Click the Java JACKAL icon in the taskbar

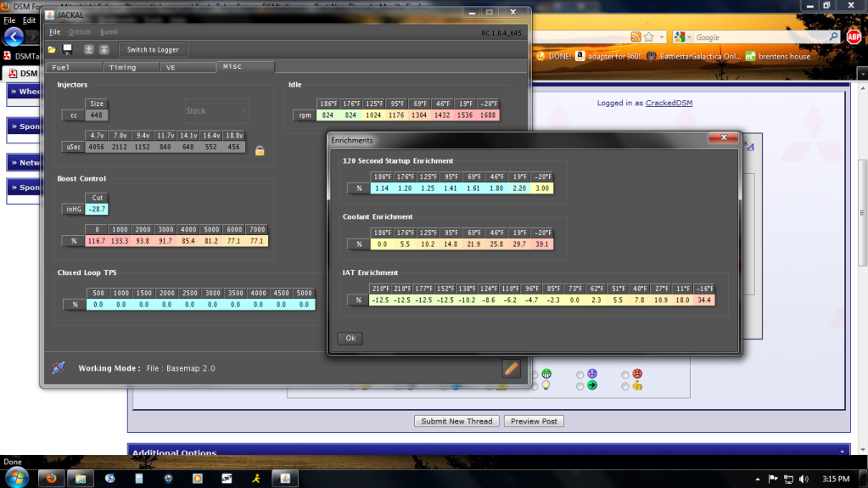pyautogui.click(x=285, y=478)
